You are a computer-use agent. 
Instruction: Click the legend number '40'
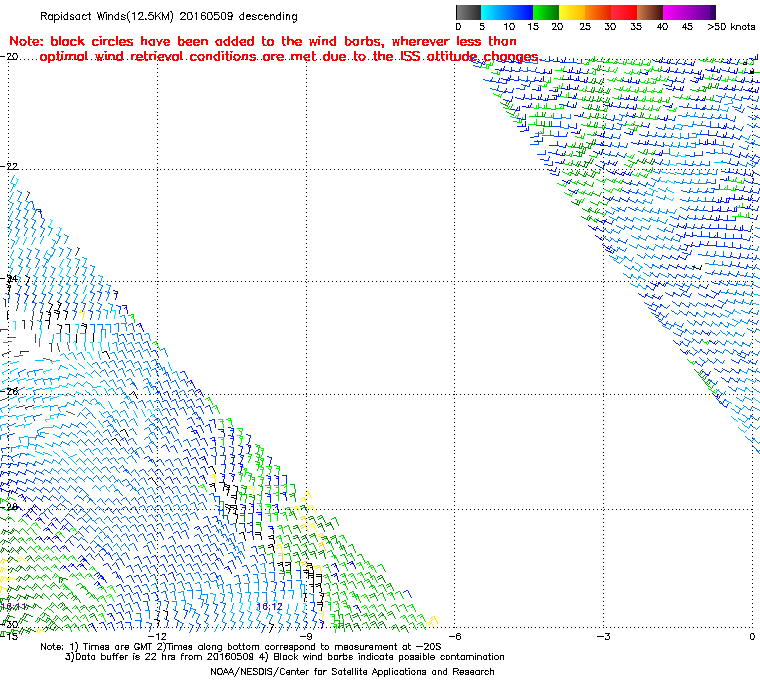point(663,27)
